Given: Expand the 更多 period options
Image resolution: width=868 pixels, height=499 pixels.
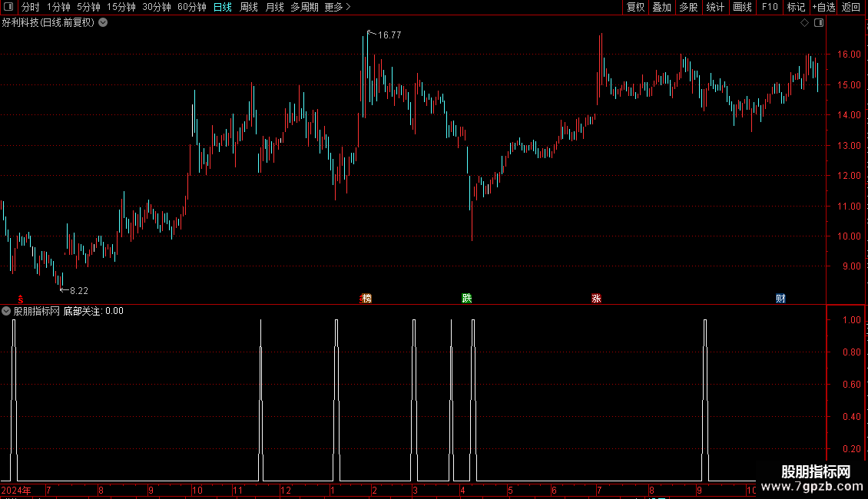Looking at the screenshot, I should point(337,7).
